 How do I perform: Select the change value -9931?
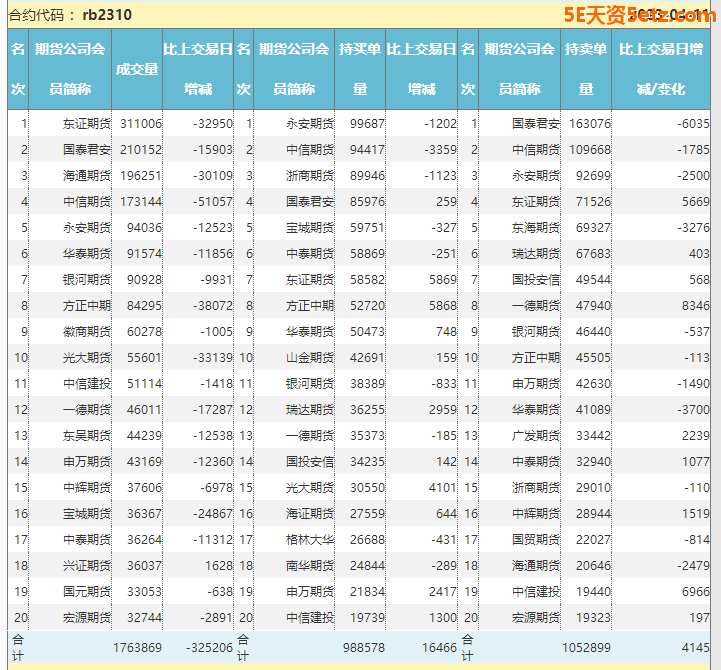(217, 280)
